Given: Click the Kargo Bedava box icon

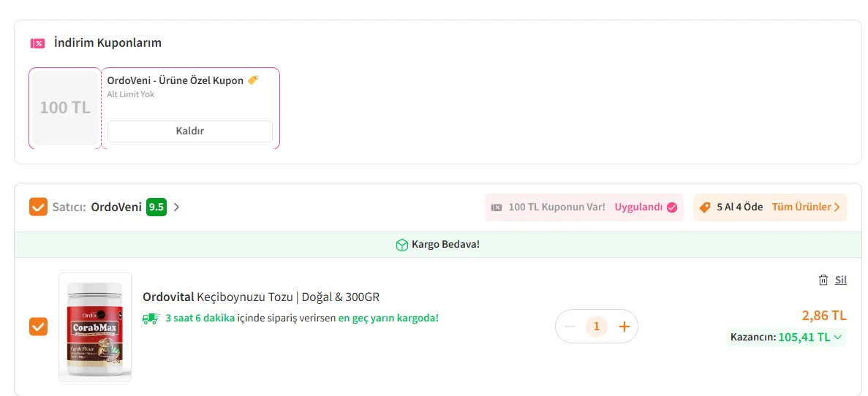Looking at the screenshot, I should point(402,245).
